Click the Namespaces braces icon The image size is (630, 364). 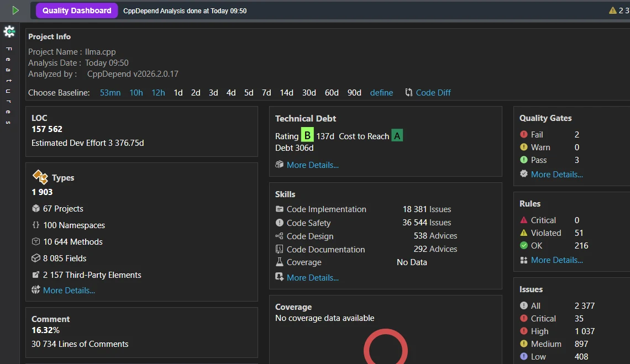36,225
